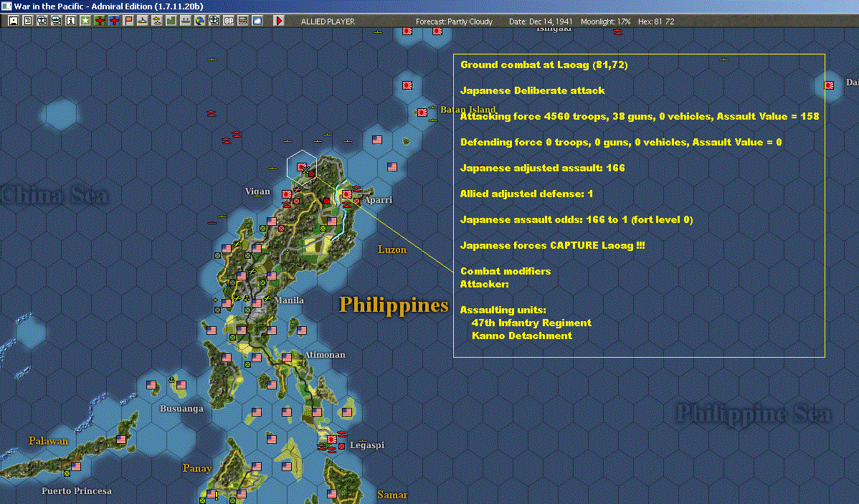The image size is (859, 504).
Task: Select the US flag base on Palawan
Action: (121, 439)
